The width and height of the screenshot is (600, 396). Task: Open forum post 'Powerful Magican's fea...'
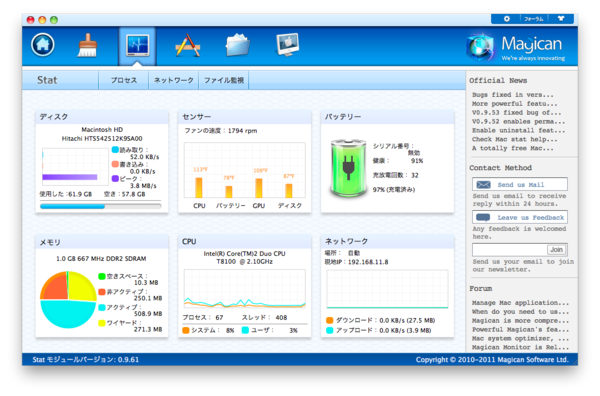520,329
